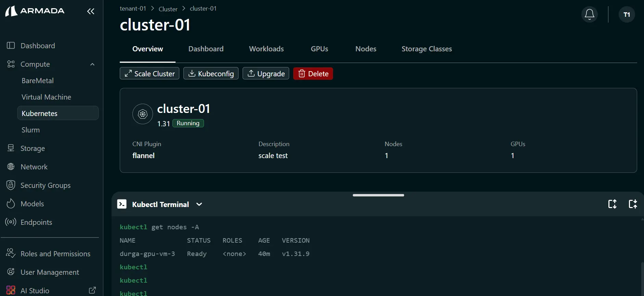Switch to the cluster Dashboard tab
This screenshot has width=644, height=296.
(x=206, y=49)
